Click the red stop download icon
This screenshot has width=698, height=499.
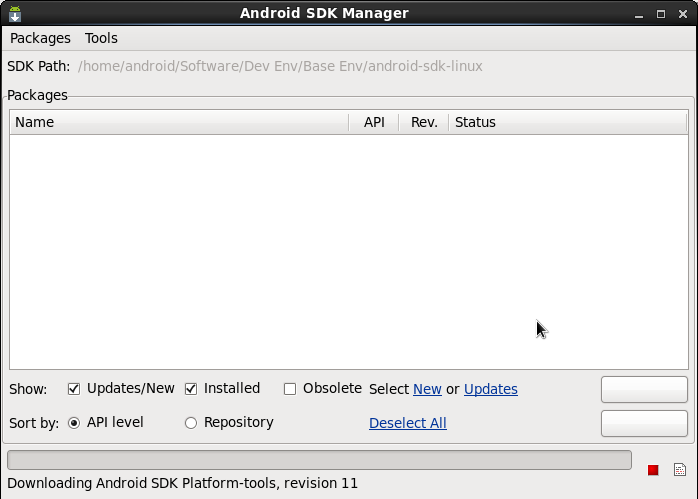(653, 470)
